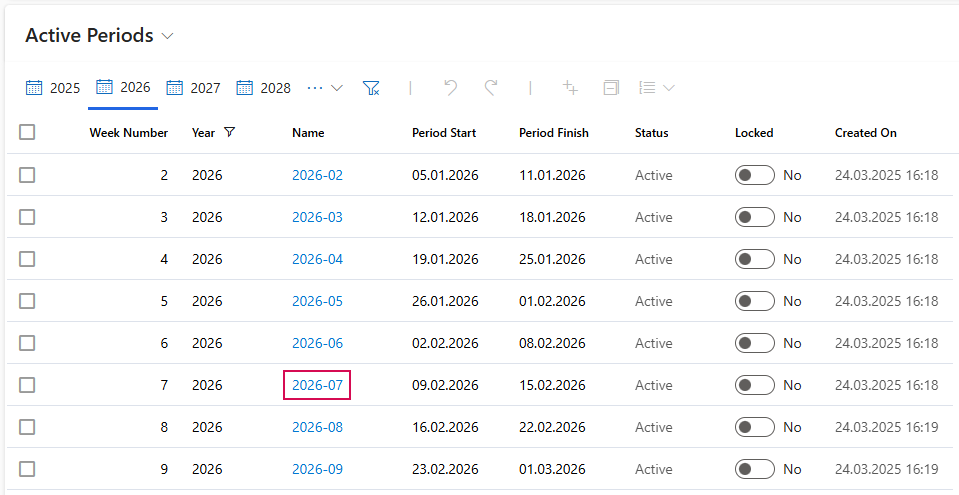
Task: Click the undo arrow icon
Action: tap(450, 88)
